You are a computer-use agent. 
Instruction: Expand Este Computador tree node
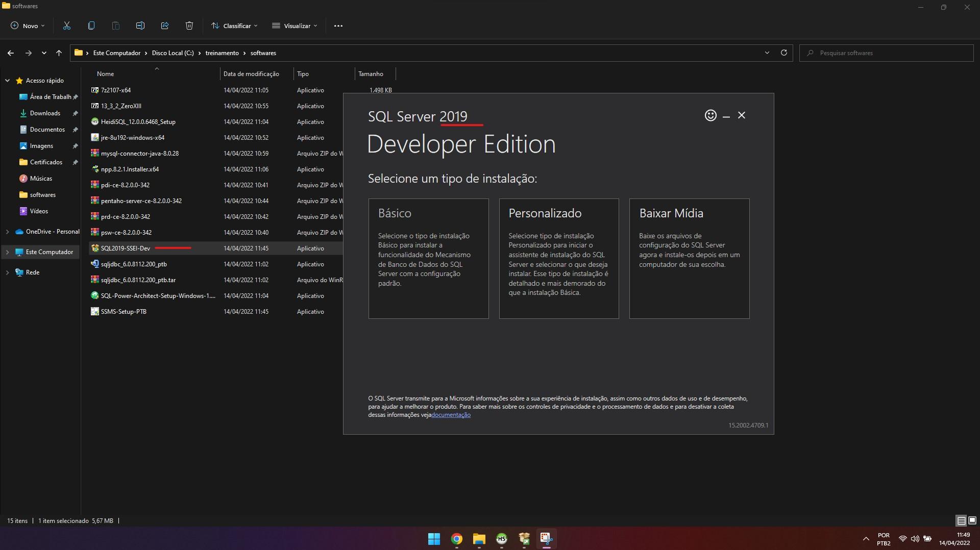(x=7, y=252)
